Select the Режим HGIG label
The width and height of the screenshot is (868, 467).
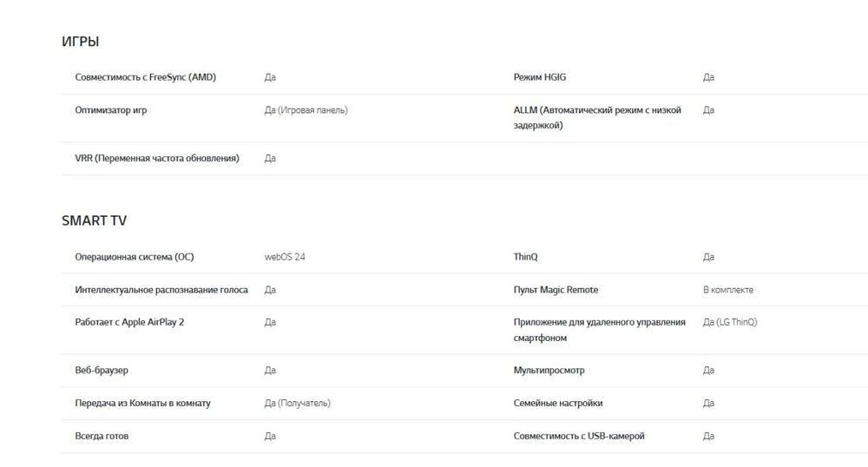(540, 77)
